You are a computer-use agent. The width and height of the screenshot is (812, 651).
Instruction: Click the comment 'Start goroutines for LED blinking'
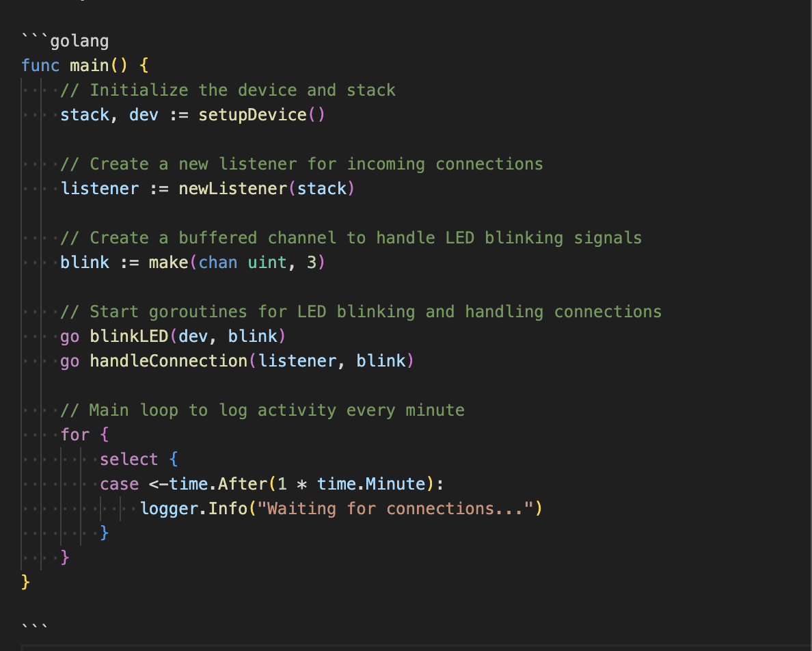pyautogui.click(x=361, y=312)
